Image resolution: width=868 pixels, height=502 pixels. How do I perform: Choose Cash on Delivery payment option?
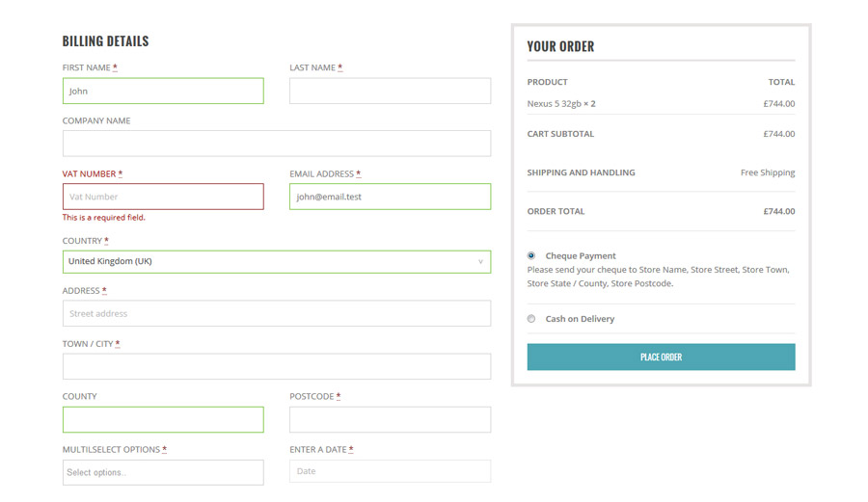click(x=531, y=319)
